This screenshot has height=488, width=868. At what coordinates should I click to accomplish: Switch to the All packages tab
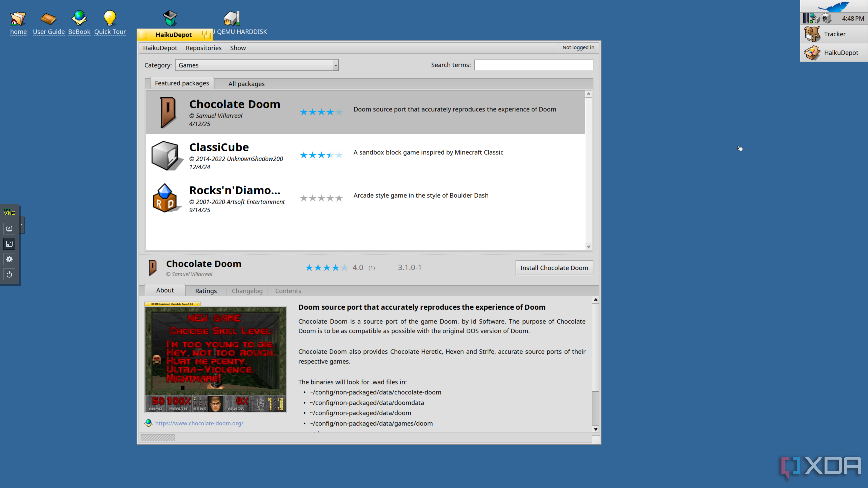coord(246,84)
